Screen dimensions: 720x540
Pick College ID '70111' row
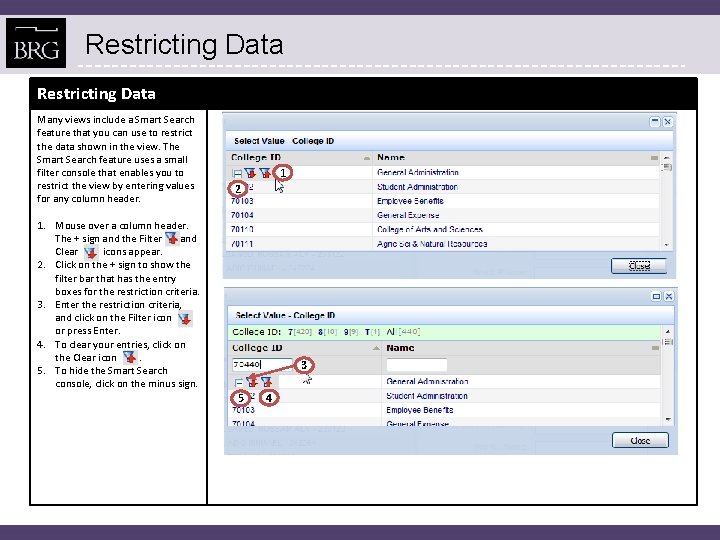tap(242, 244)
